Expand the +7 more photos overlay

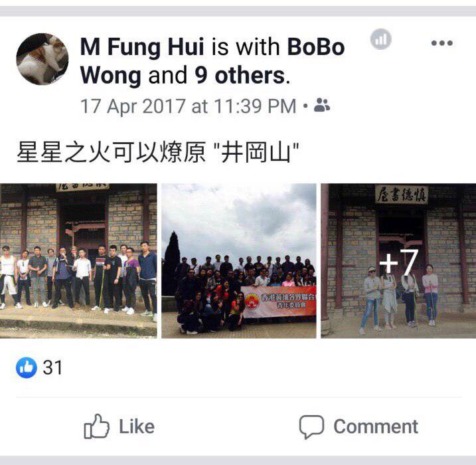pyautogui.click(x=398, y=260)
